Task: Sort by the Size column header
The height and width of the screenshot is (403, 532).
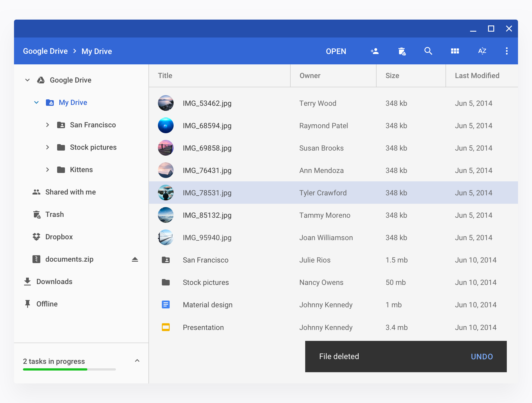Action: [392, 76]
